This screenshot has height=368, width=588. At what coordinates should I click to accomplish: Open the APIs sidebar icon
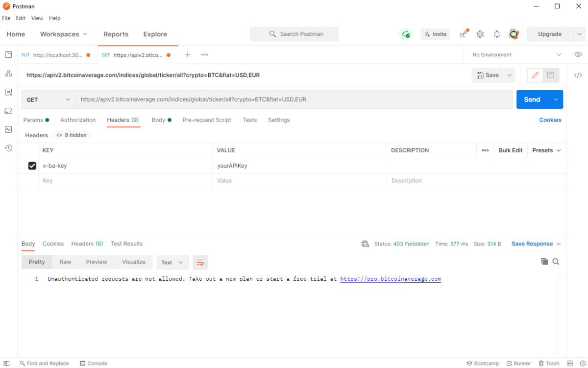pos(8,74)
